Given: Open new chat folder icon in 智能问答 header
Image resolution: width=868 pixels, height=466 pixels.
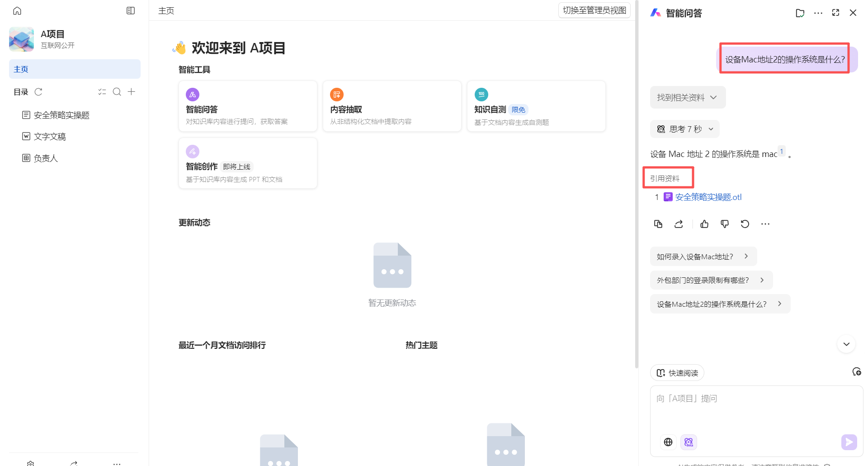Looking at the screenshot, I should coord(800,13).
